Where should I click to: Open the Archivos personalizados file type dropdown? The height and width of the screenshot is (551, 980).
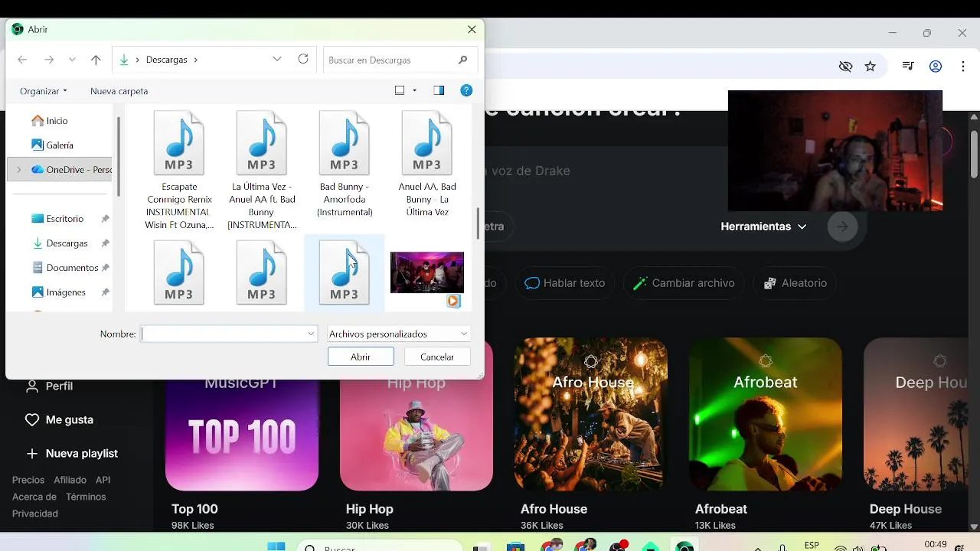[399, 334]
